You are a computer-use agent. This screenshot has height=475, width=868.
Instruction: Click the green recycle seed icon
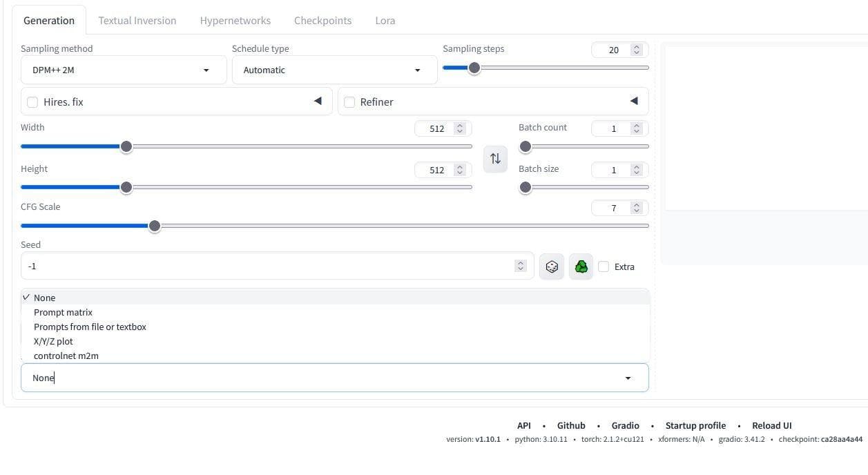[581, 266]
